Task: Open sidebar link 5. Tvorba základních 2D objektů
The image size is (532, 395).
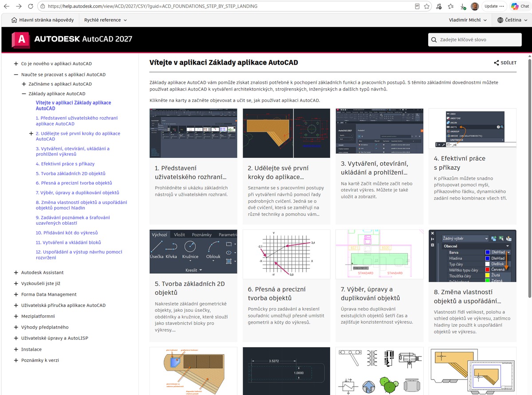Action: pos(71,174)
